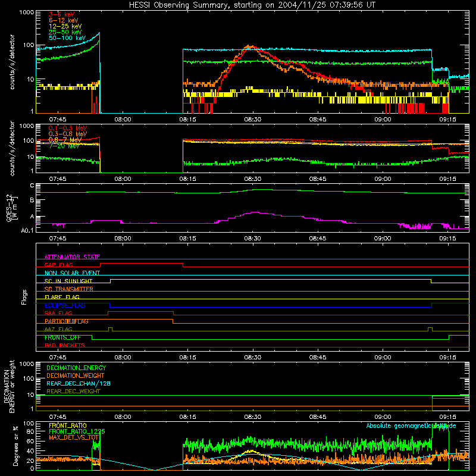This screenshot has width=476, height=476.
Task: Select the BAD_PACKETS flag label
Action: (x=65, y=346)
